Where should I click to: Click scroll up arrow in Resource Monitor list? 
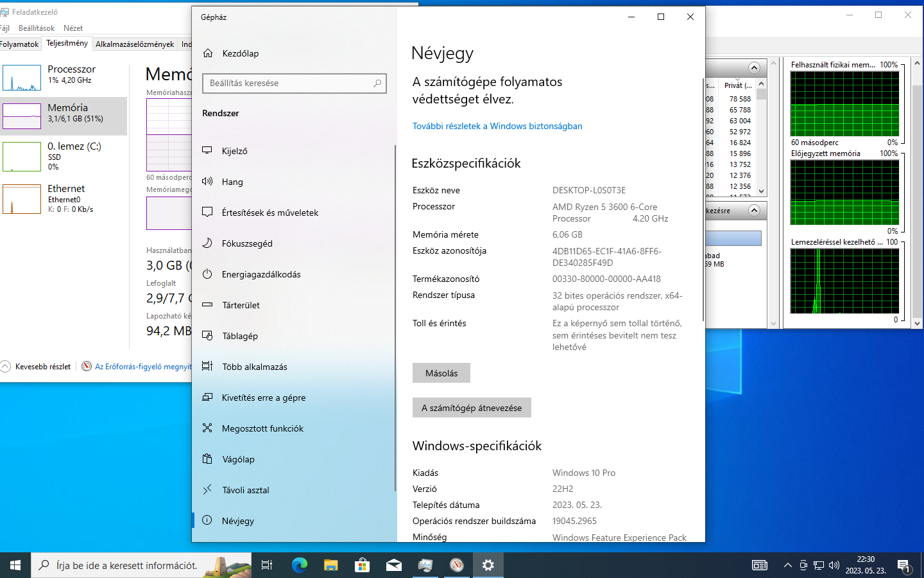point(762,83)
